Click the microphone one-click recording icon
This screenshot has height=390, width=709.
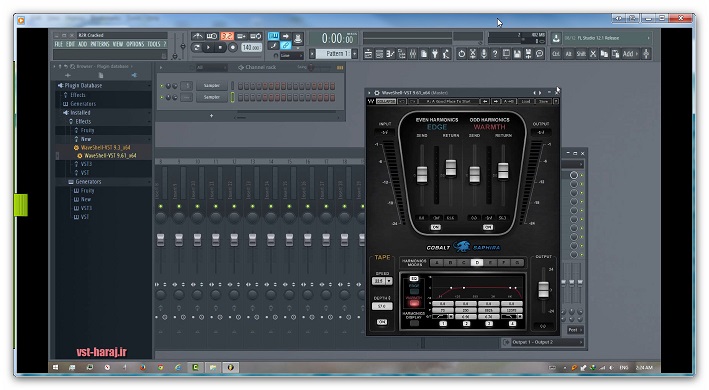point(484,54)
